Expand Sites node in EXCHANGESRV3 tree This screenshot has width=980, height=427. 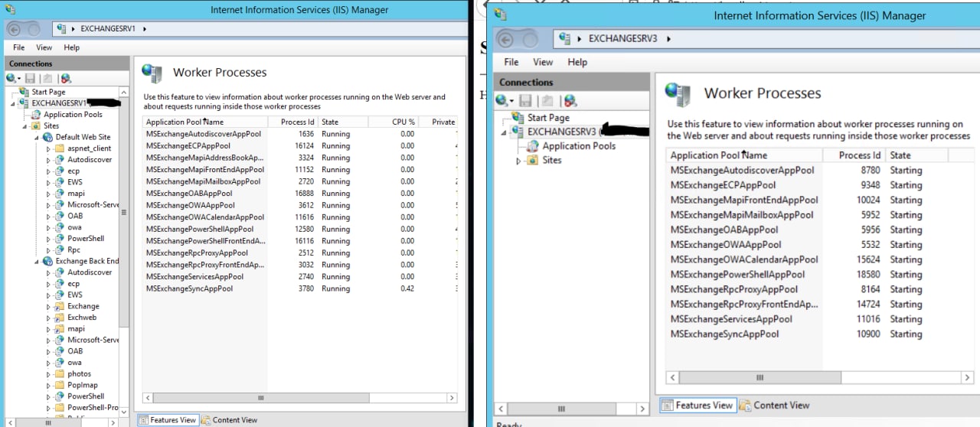(x=518, y=161)
